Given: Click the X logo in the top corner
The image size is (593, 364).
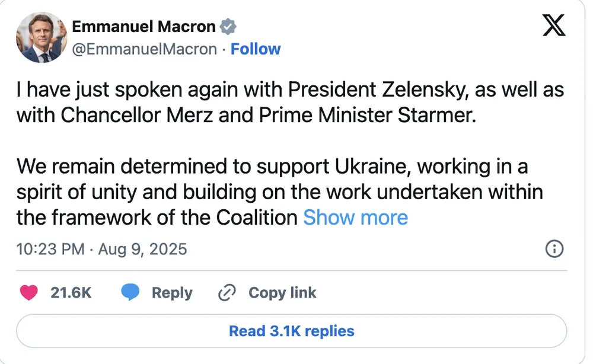Looking at the screenshot, I should [553, 25].
